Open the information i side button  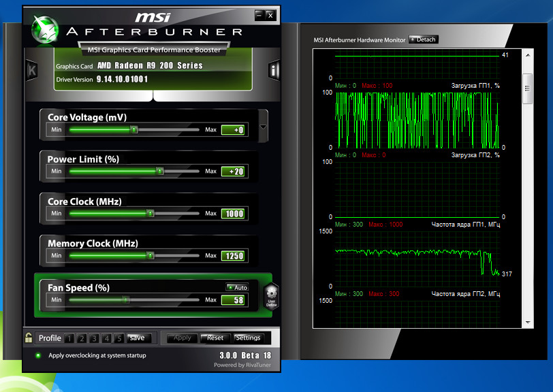pyautogui.click(x=274, y=70)
